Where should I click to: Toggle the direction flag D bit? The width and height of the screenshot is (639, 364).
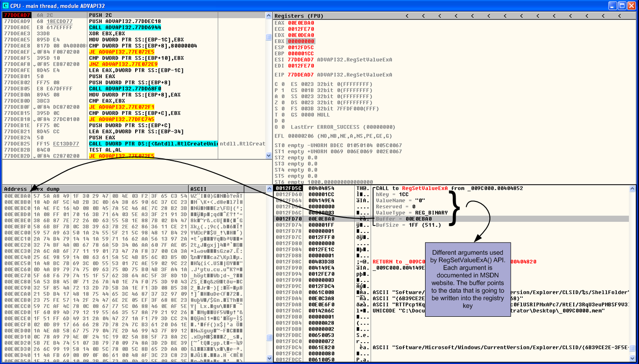point(282,121)
